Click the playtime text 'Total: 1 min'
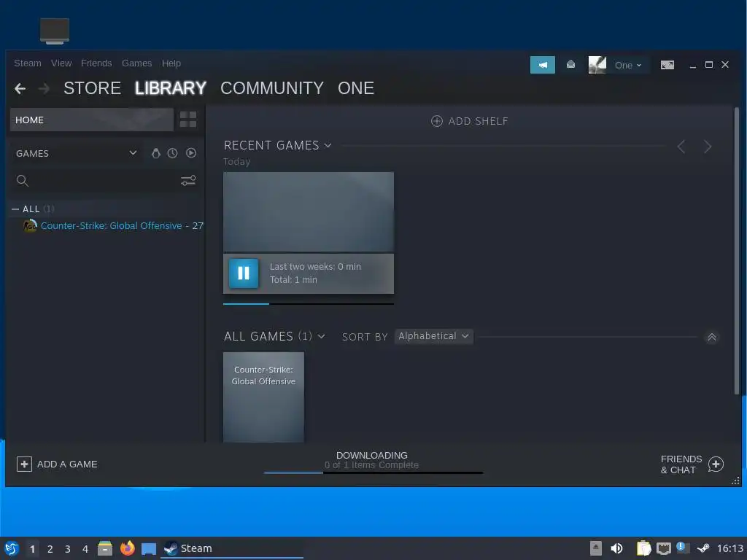Viewport: 747px width, 560px height. (x=293, y=279)
